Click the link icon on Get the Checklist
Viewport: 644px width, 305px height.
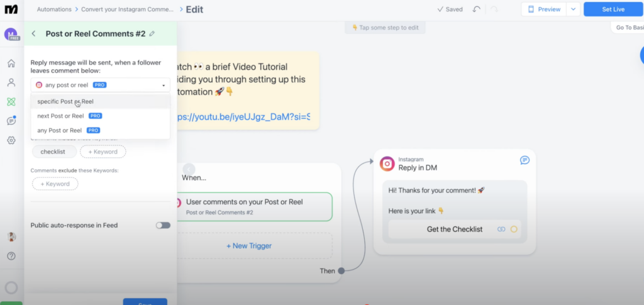(501, 229)
